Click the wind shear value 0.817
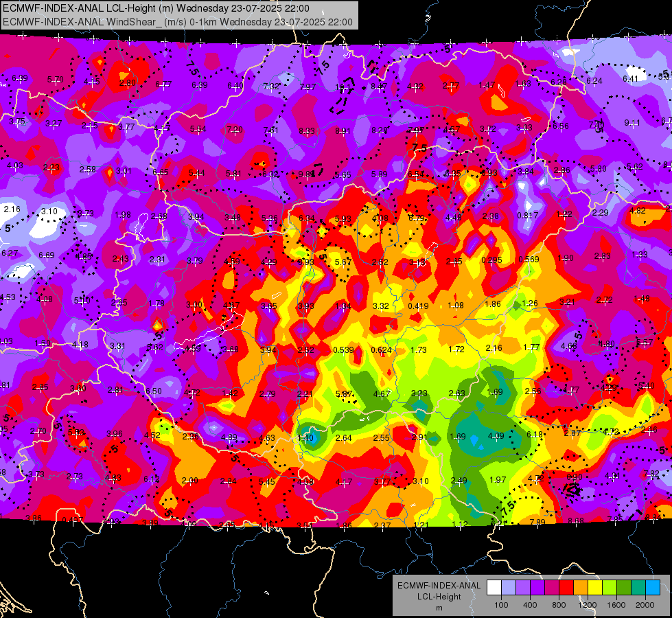The image size is (672, 618). coord(527,216)
